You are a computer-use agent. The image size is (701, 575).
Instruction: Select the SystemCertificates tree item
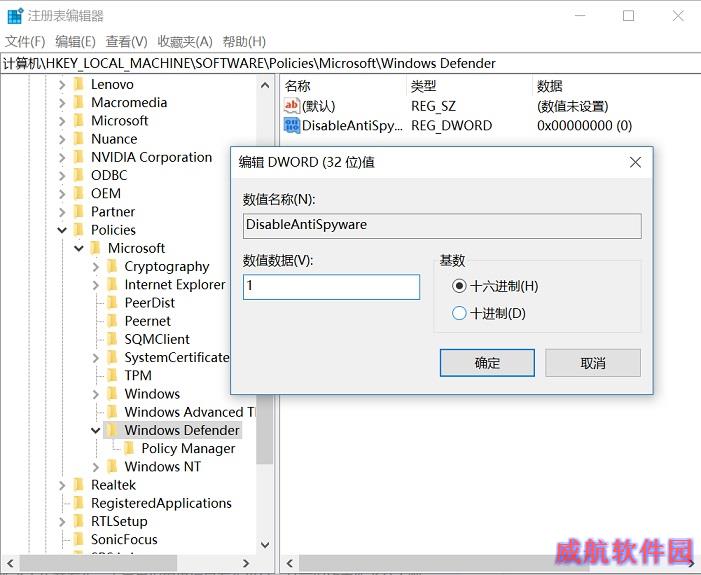click(177, 358)
